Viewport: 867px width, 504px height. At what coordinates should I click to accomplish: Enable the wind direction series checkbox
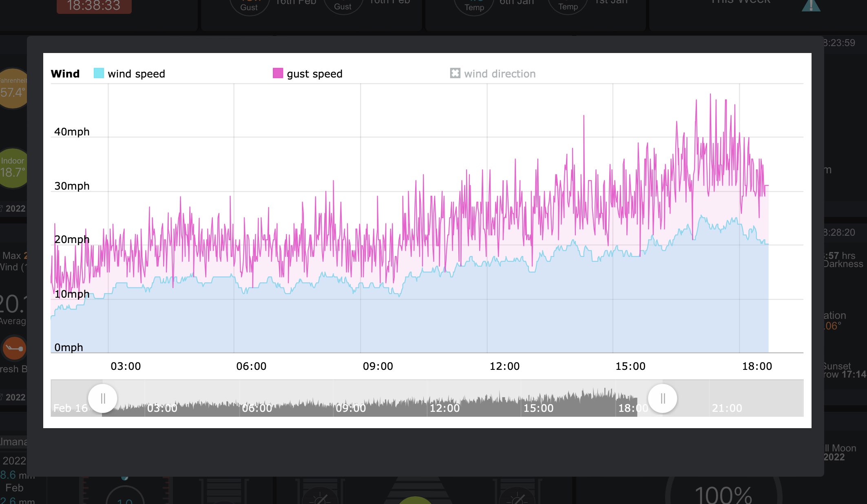[455, 73]
